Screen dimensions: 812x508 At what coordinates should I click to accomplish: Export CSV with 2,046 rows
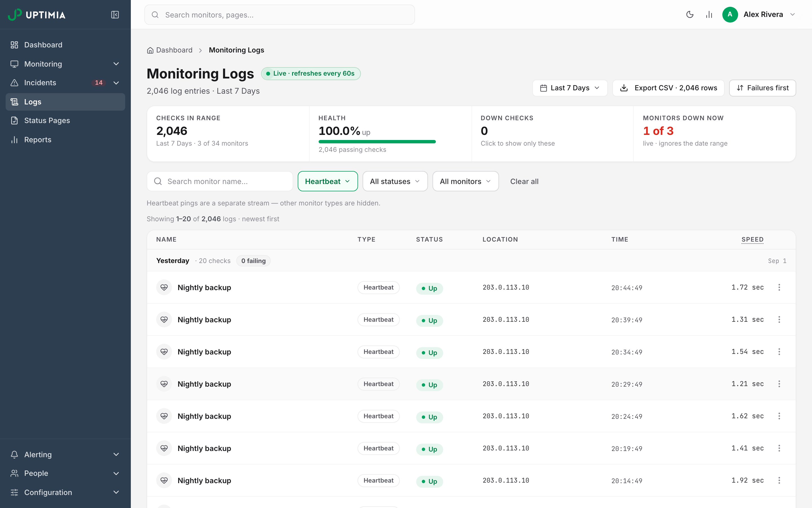(668, 88)
